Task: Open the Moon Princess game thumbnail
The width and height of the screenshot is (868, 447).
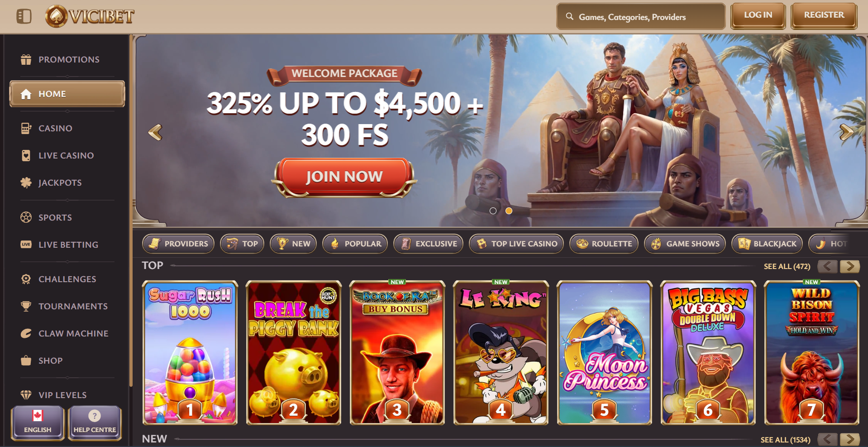Action: tap(605, 353)
